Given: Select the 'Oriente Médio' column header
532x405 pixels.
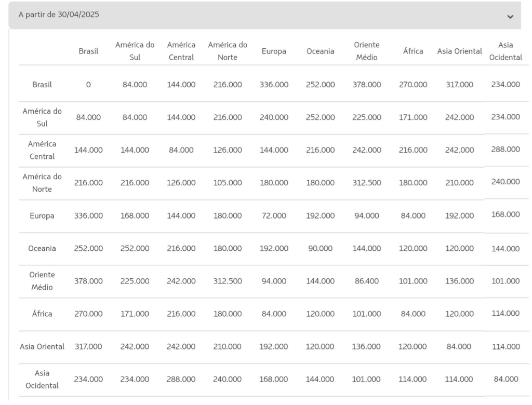Looking at the screenshot, I should click(x=366, y=51).
